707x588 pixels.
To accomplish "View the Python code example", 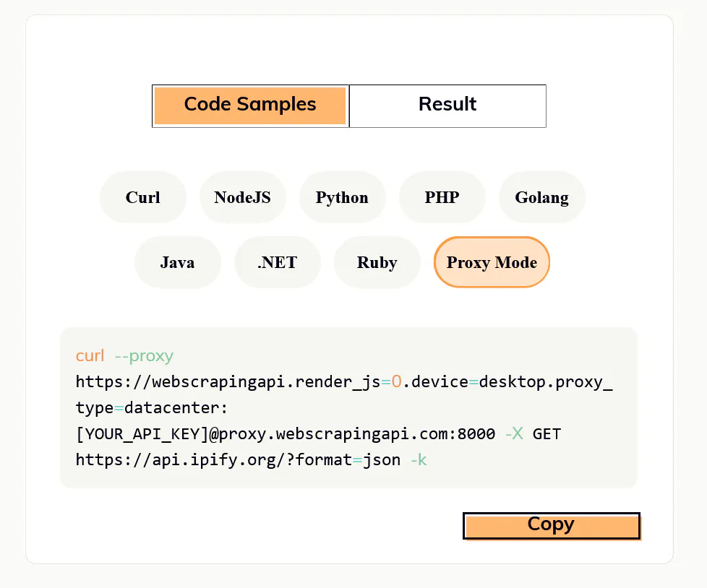I will point(342,196).
